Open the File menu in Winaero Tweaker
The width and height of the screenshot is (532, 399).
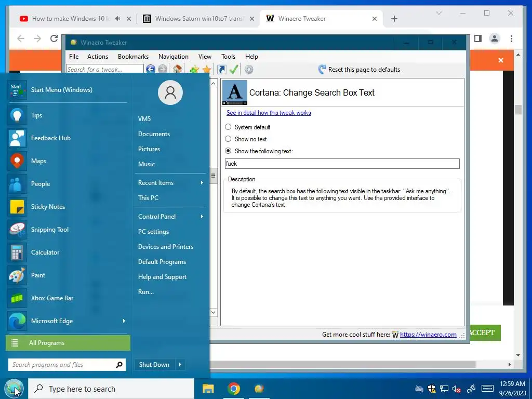pos(74,57)
